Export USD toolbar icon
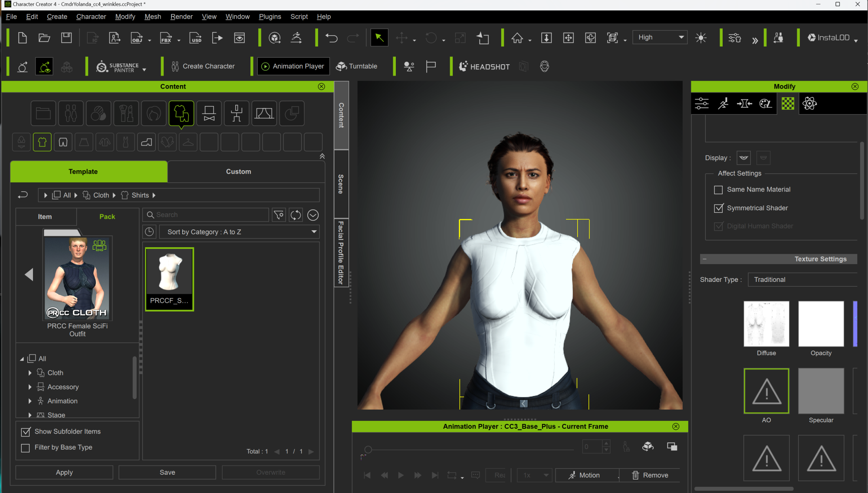This screenshot has width=868, height=493. [x=196, y=38]
